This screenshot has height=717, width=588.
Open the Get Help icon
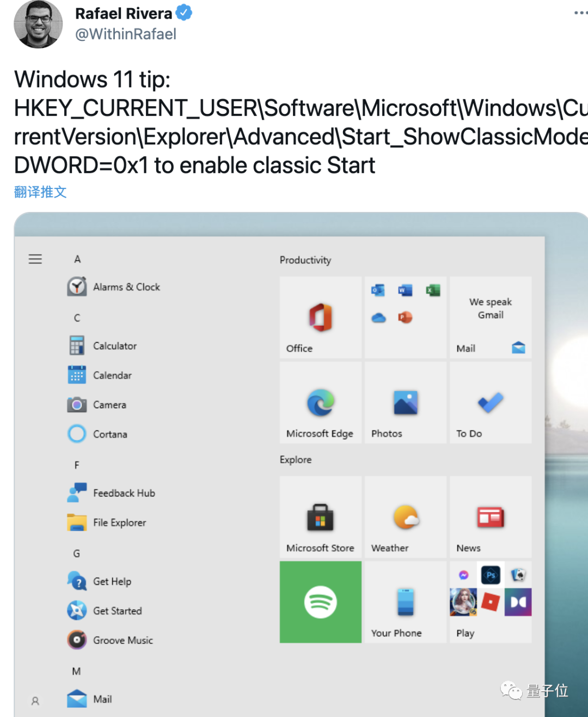(77, 581)
